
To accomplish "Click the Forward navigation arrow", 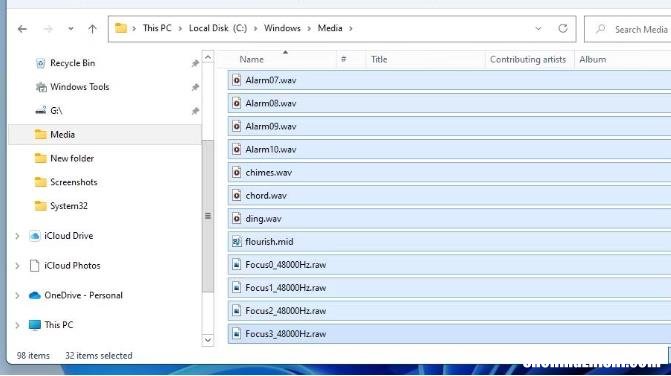I will click(x=48, y=29).
